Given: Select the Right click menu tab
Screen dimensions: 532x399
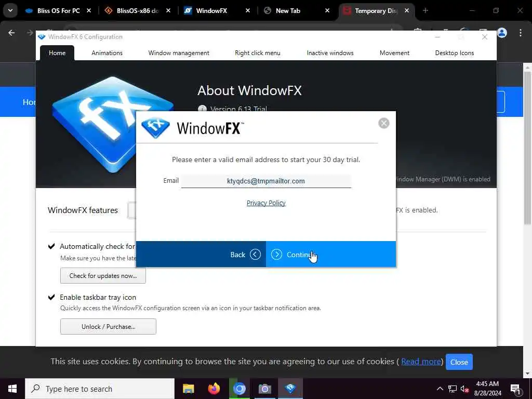Looking at the screenshot, I should pyautogui.click(x=258, y=53).
